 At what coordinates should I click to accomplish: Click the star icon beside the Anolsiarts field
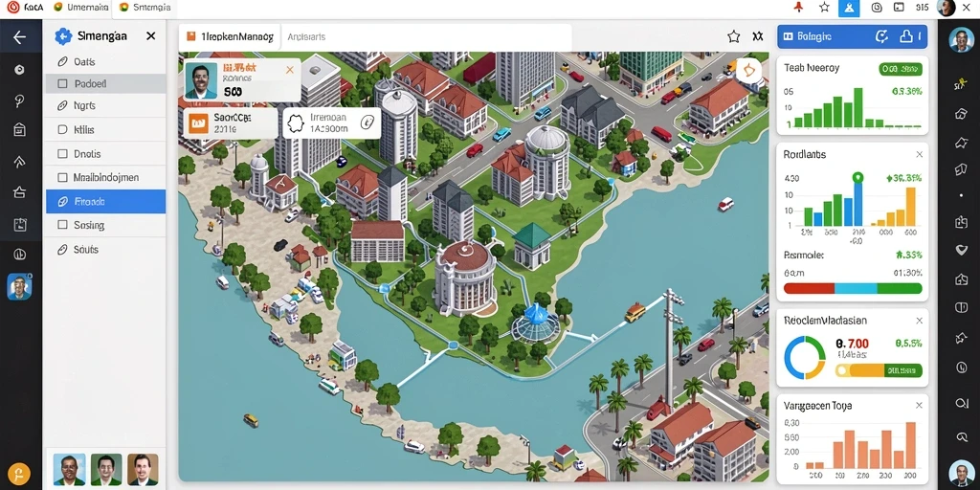734,37
